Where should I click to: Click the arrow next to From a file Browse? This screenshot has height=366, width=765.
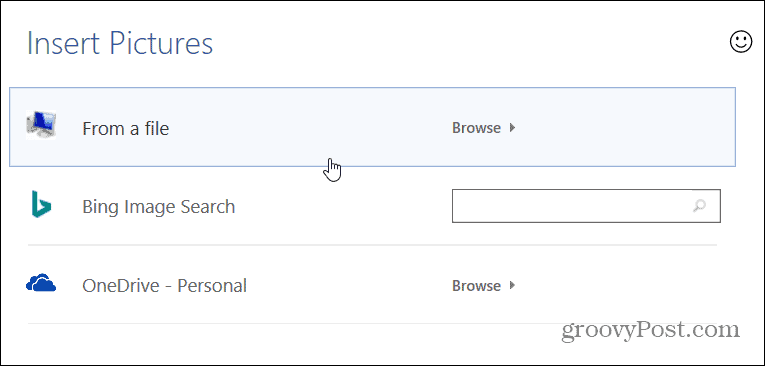[512, 128]
